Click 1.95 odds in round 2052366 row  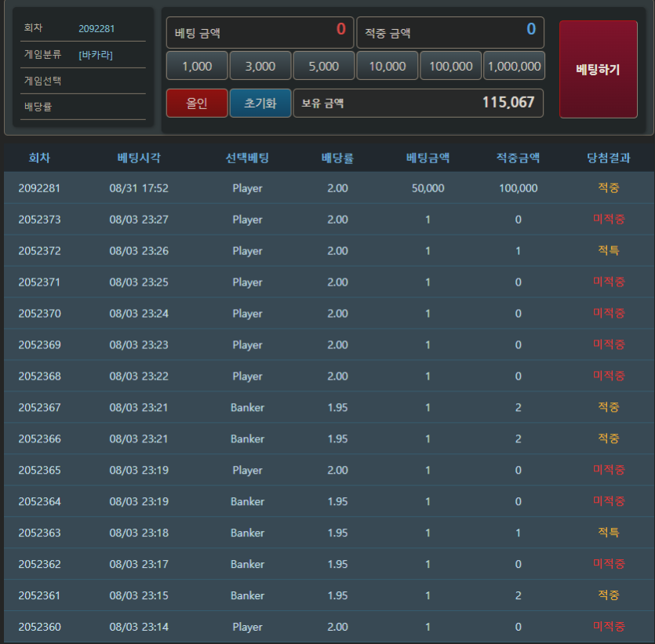click(337, 439)
